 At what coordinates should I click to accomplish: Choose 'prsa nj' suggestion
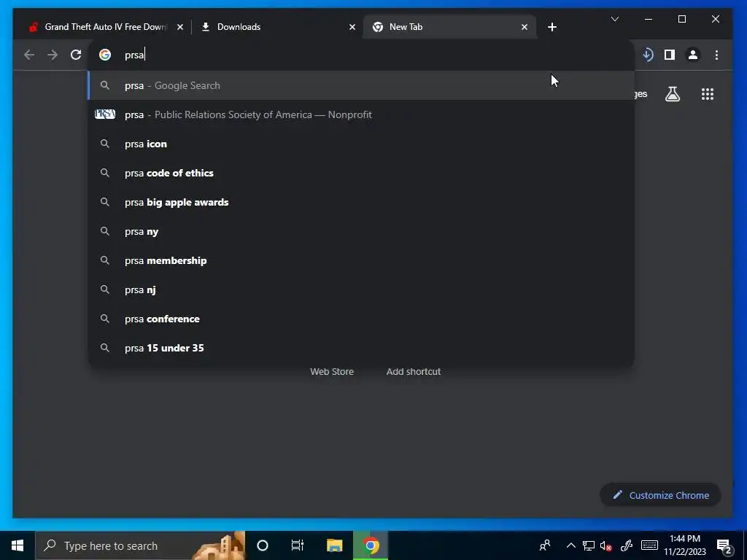pos(360,289)
